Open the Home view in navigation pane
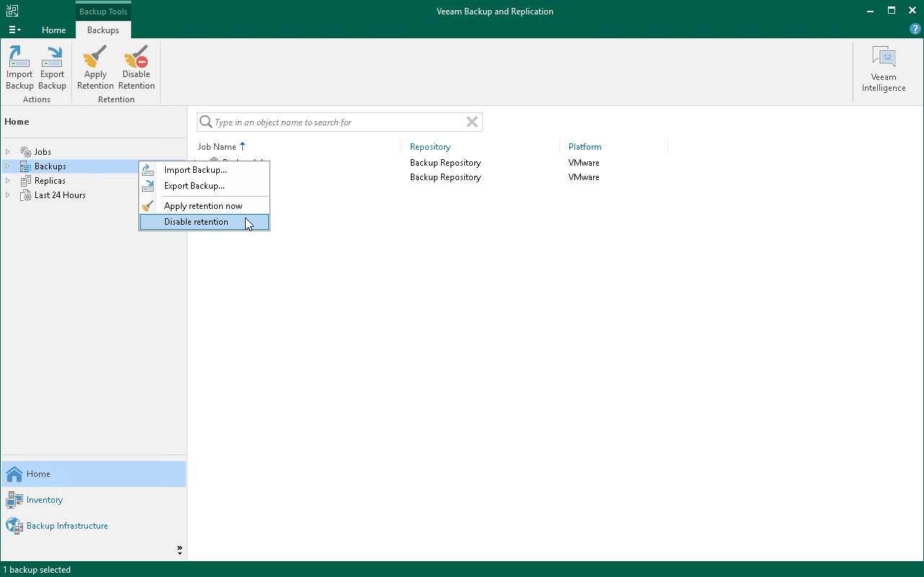 94,474
